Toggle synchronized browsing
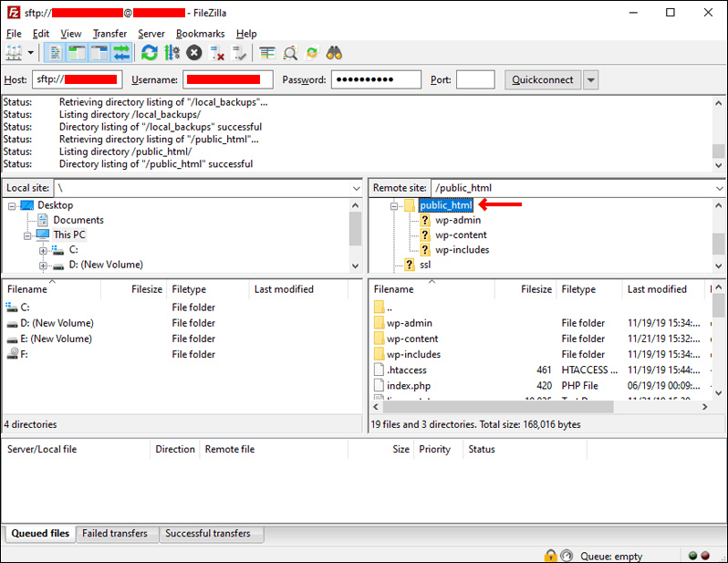Image resolution: width=728 pixels, height=563 pixels. pyautogui.click(x=312, y=53)
